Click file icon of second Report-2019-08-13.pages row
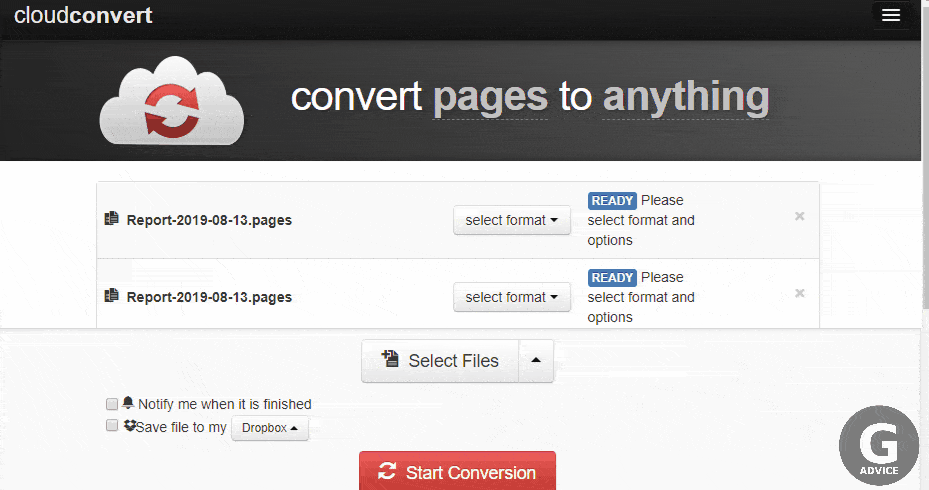929x490 pixels. point(111,295)
